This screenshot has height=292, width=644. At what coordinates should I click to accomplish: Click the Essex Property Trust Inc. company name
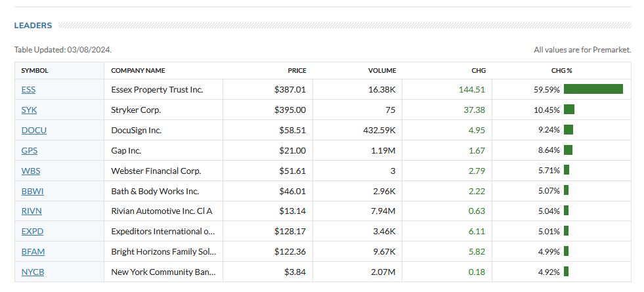[x=157, y=89]
